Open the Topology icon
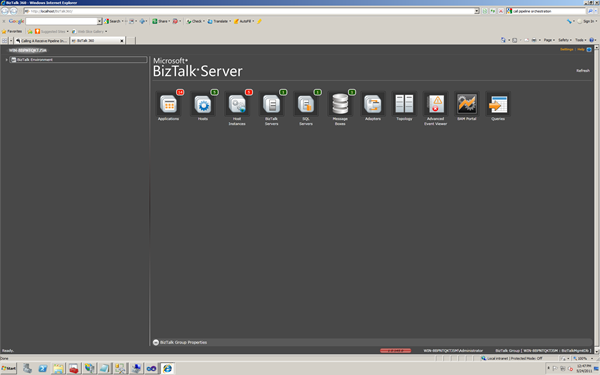 click(x=404, y=104)
